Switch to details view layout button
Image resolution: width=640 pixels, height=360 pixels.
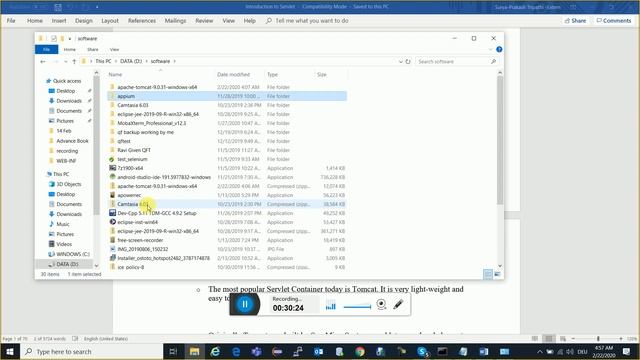(x=488, y=274)
